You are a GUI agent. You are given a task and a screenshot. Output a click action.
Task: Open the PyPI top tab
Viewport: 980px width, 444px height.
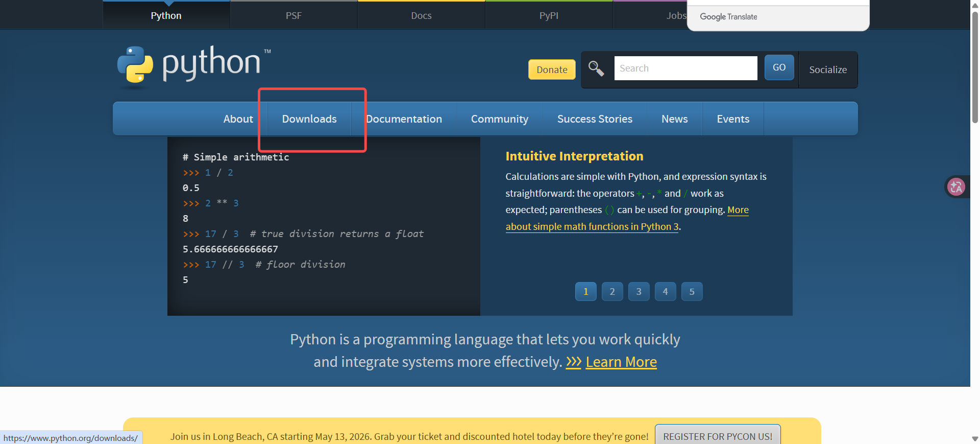549,15
